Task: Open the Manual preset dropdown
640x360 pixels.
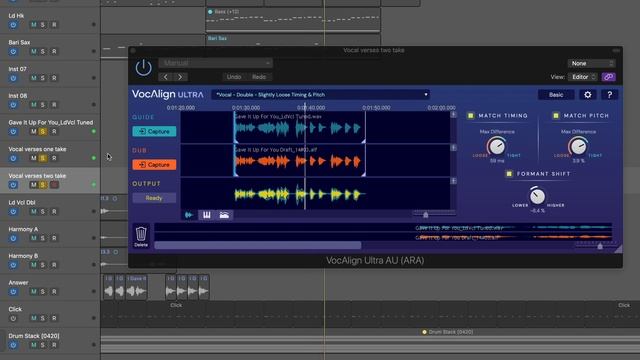Action: pos(216,63)
